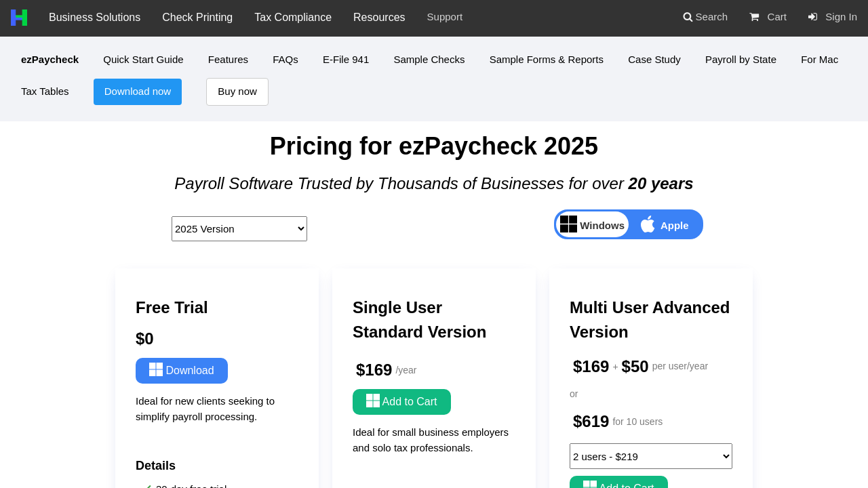Switch platform to Windows
The image size is (868, 488).
[x=593, y=224]
